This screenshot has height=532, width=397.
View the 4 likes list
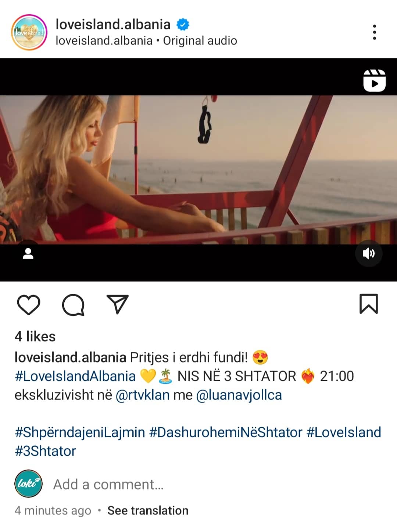pyautogui.click(x=35, y=336)
